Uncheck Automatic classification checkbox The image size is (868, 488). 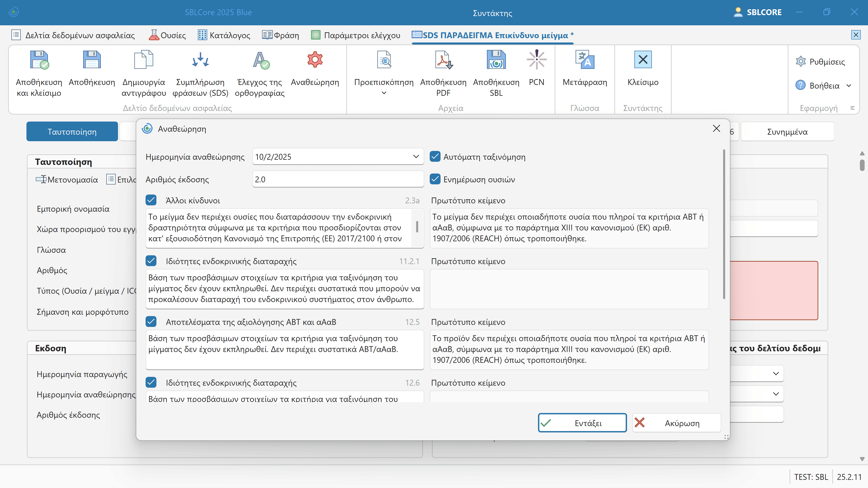(x=435, y=157)
